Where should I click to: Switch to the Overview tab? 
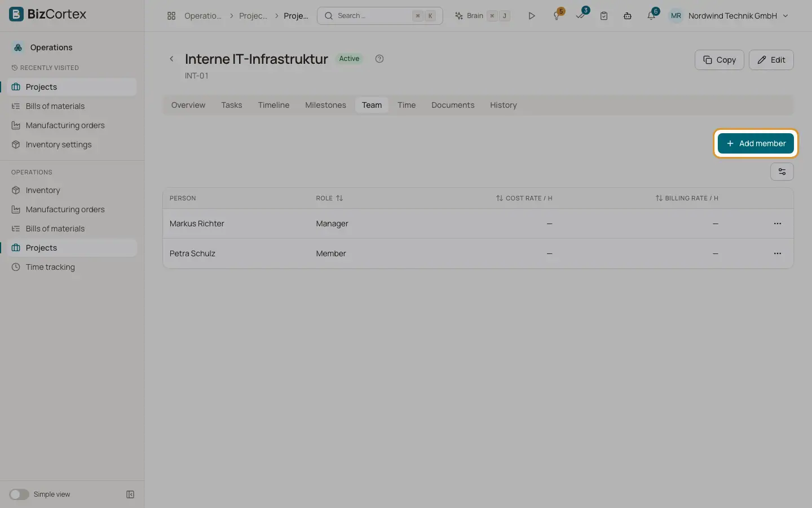(x=188, y=105)
